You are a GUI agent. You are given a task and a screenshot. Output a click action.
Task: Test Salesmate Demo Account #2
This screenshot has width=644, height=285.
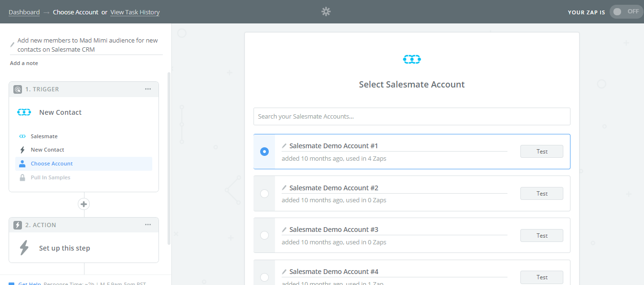point(542,194)
